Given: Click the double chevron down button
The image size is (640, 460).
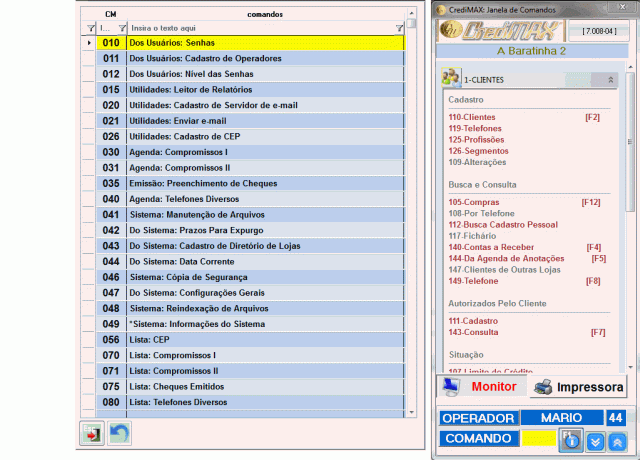Looking at the screenshot, I should [595, 440].
